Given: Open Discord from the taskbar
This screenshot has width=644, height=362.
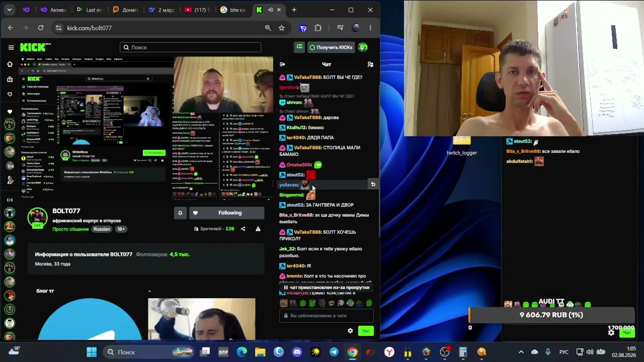Looking at the screenshot, I should pyautogui.click(x=297, y=352).
